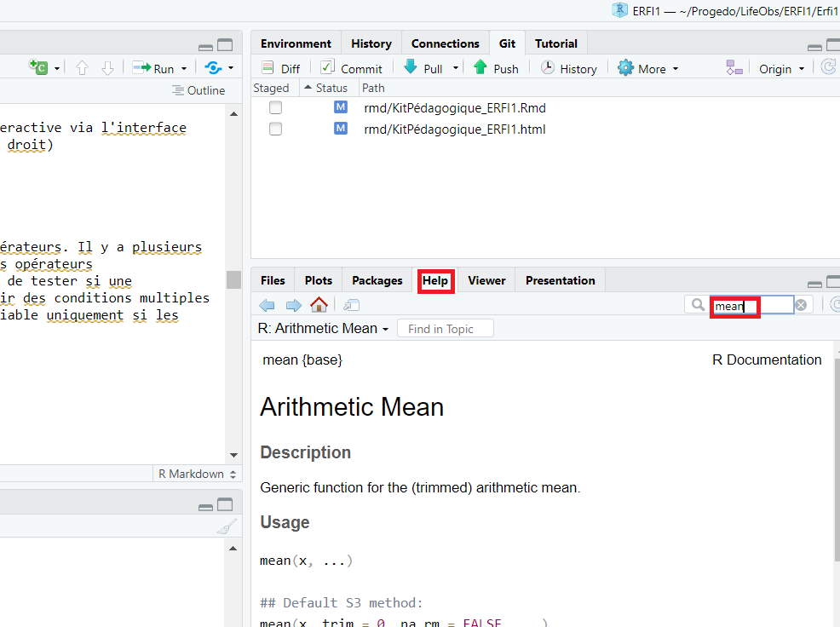Open the Packages tab
This screenshot has width=840, height=627.
pos(377,280)
